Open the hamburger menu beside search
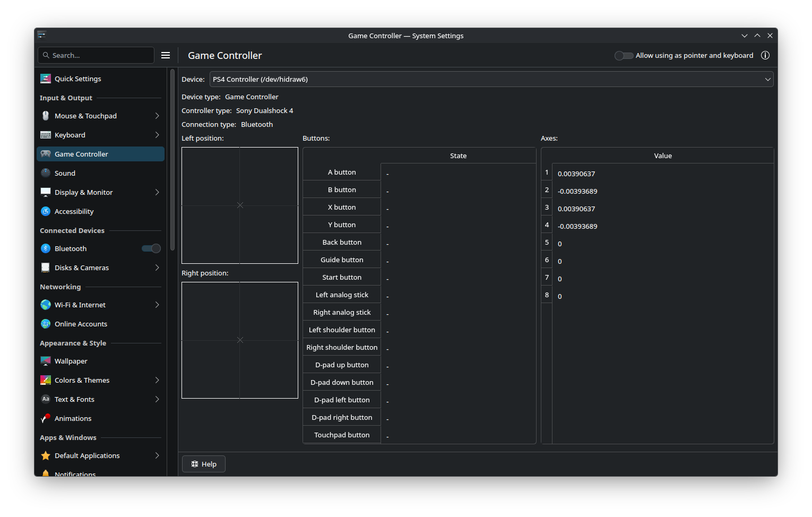812x517 pixels. pos(166,55)
